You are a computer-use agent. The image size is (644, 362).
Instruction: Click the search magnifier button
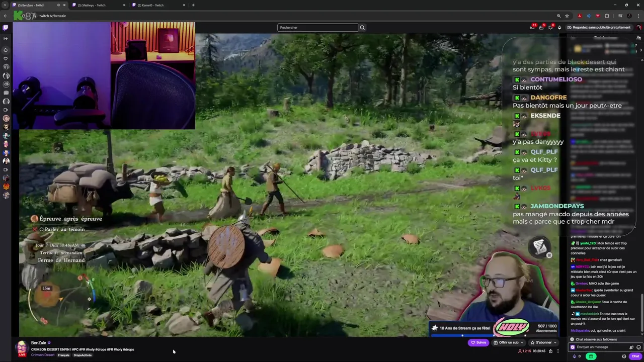click(x=362, y=28)
